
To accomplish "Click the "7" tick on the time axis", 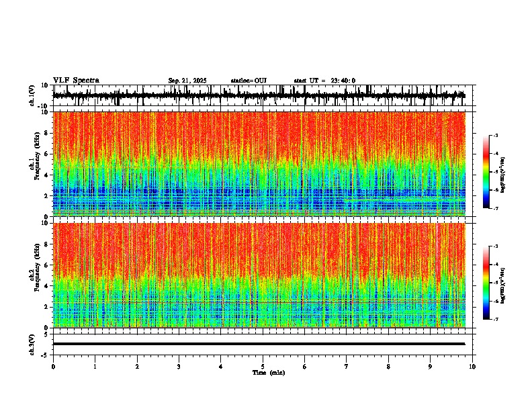I will 347,367.
